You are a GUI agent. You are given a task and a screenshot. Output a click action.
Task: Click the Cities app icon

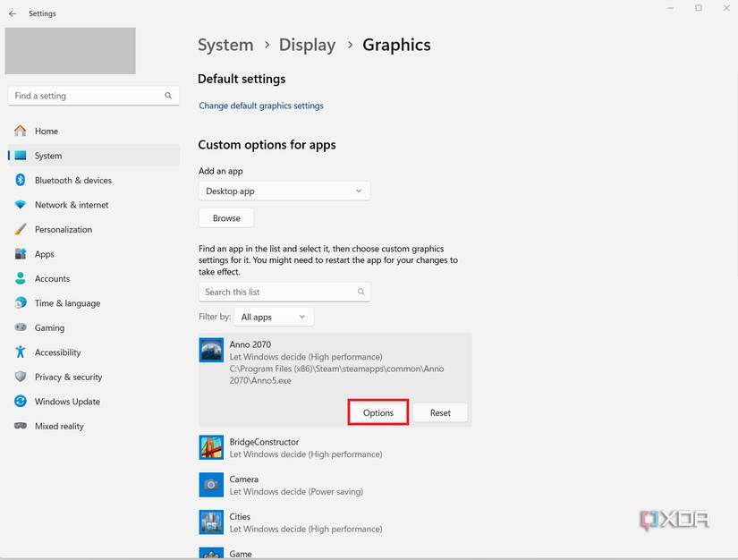211,522
